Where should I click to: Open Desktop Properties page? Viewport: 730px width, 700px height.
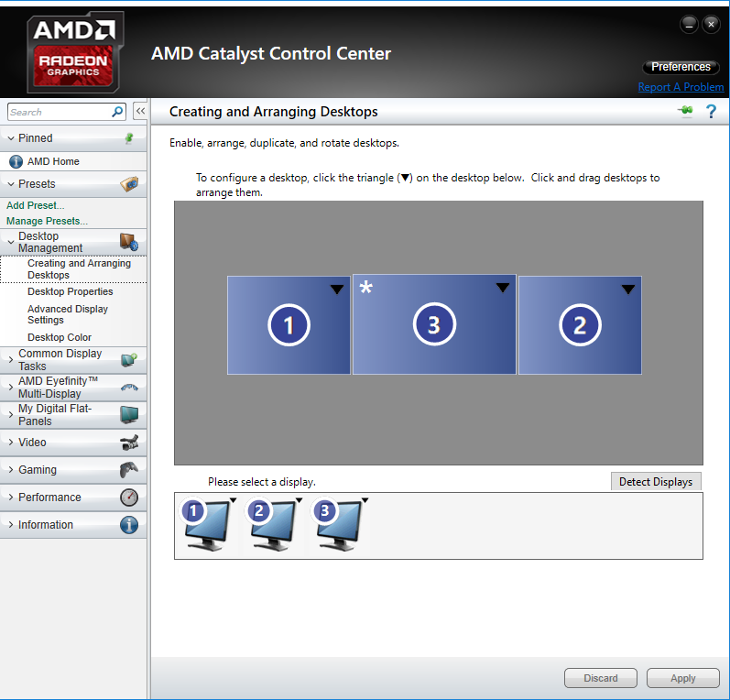point(71,291)
